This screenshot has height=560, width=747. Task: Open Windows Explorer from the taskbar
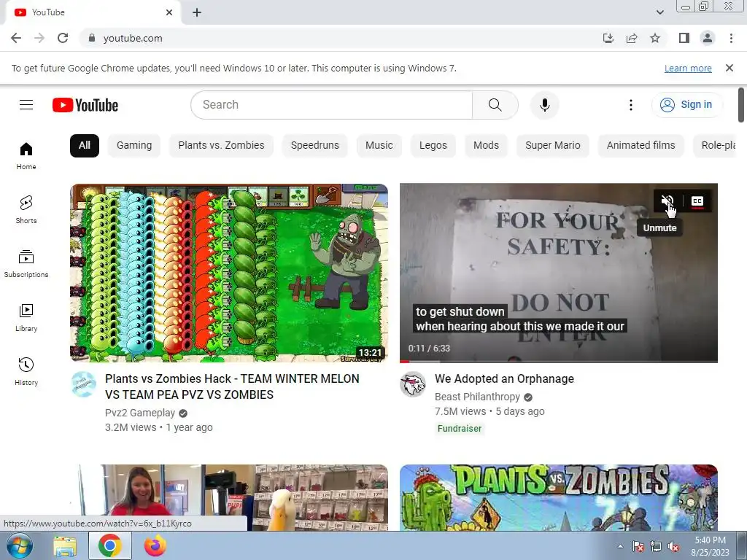point(65,546)
